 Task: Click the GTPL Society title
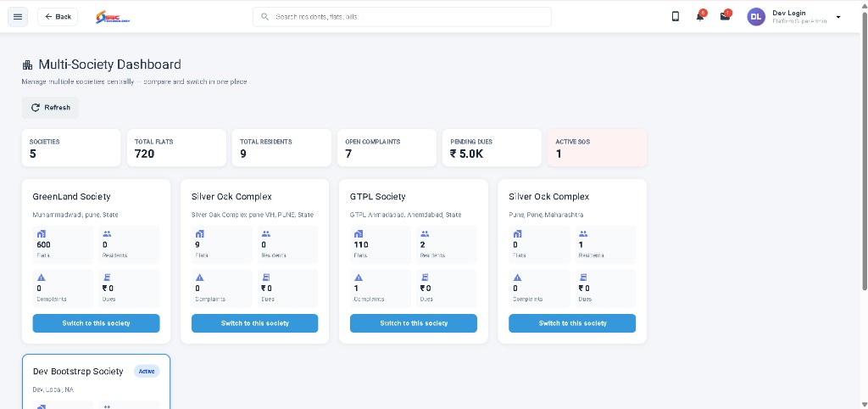coord(377,197)
